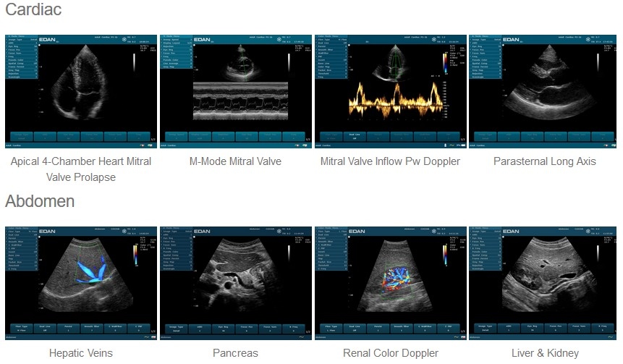Click the "M-Mode Mitral Valve" caption

235,161
